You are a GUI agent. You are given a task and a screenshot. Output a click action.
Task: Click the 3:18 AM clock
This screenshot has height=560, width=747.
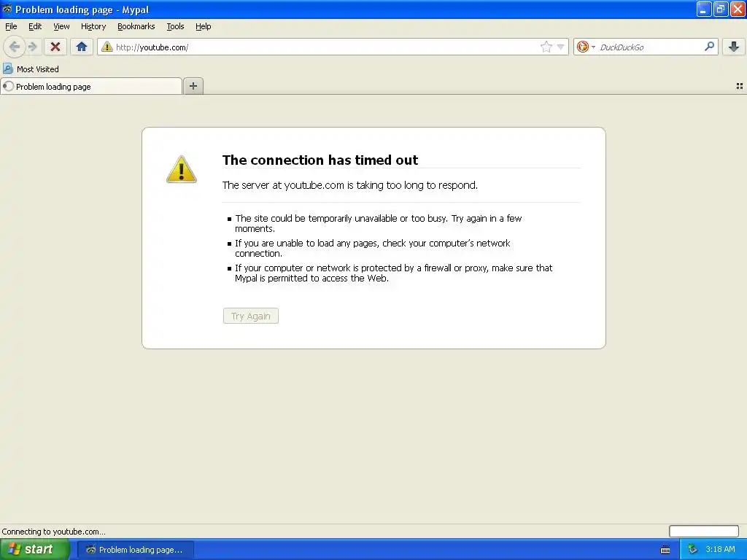point(720,549)
